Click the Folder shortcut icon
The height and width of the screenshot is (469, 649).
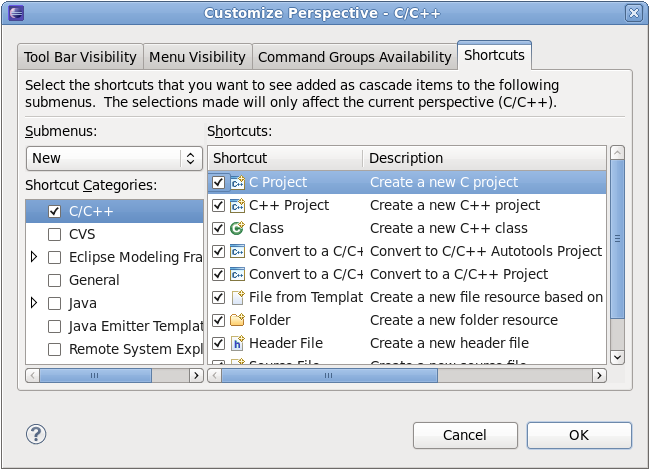pos(237,321)
